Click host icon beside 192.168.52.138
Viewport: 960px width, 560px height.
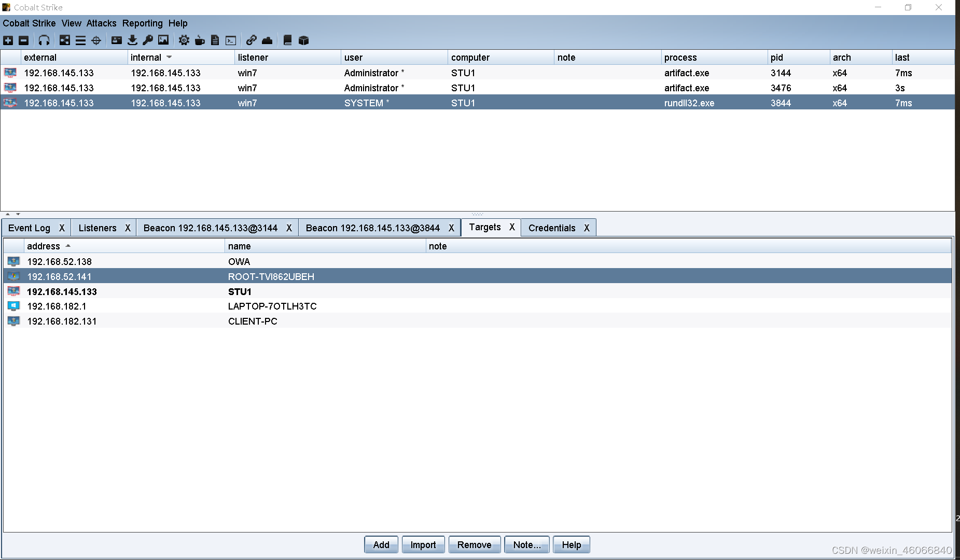[13, 261]
